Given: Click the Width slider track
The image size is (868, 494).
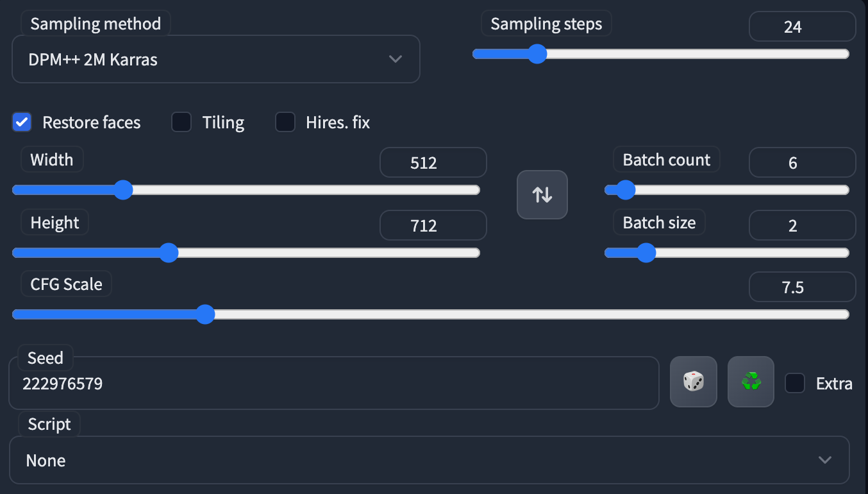Looking at the screenshot, I should point(246,190).
